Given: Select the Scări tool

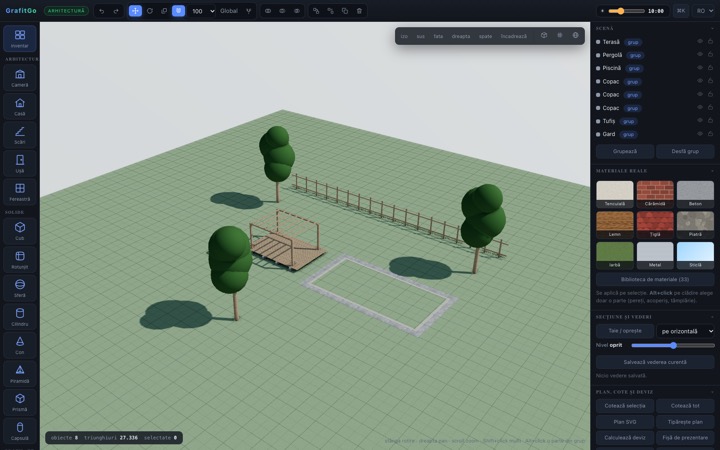Looking at the screenshot, I should click(20, 135).
